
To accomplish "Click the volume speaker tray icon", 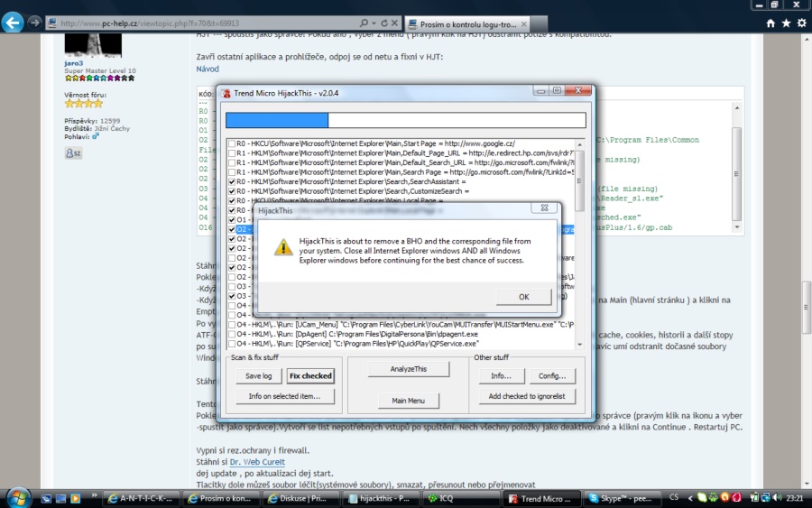I will 777,498.
